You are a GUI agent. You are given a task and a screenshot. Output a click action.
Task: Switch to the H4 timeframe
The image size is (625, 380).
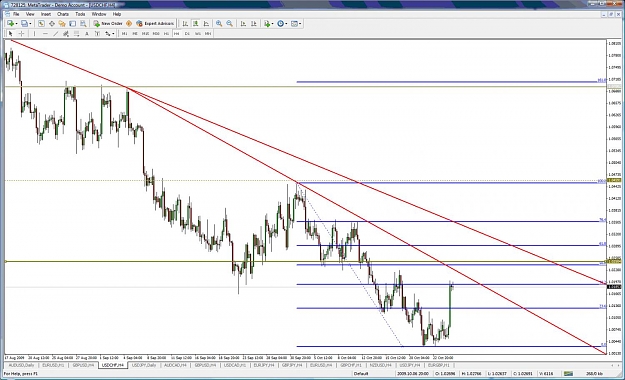coord(177,33)
